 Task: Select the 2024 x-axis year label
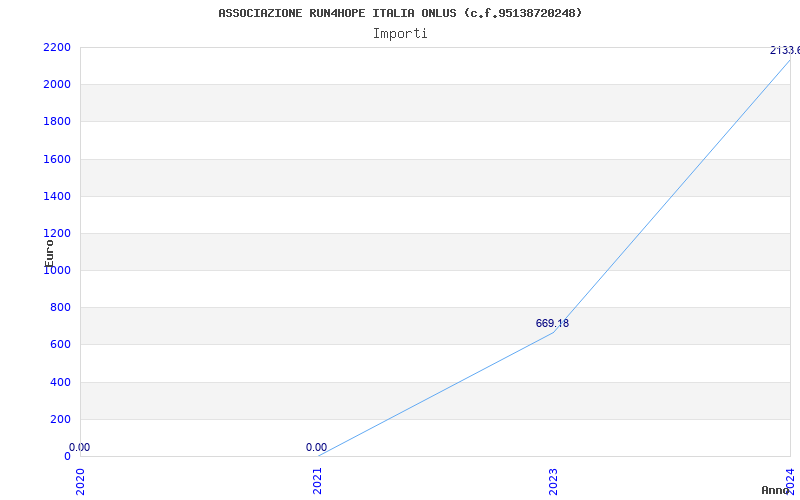790,481
